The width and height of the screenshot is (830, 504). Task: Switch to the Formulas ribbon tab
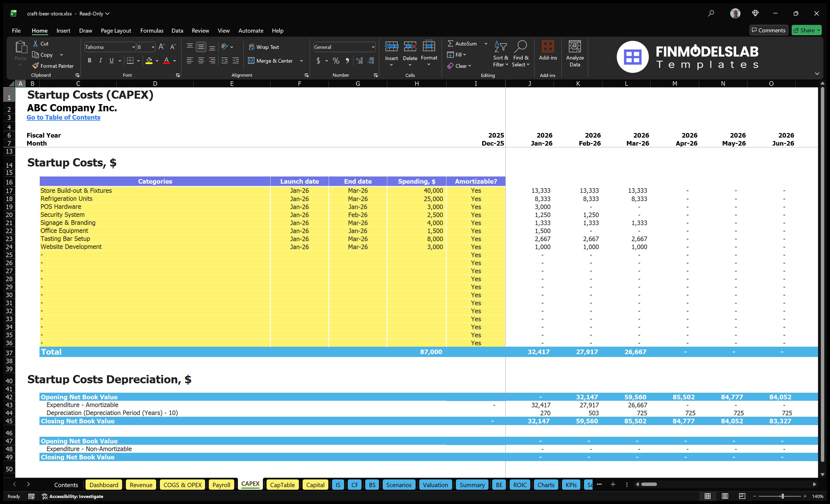coord(152,31)
